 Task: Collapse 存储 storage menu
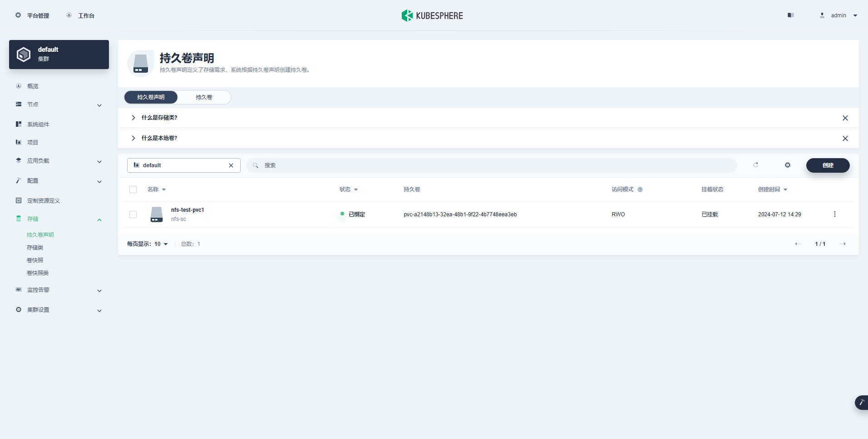pyautogui.click(x=59, y=219)
